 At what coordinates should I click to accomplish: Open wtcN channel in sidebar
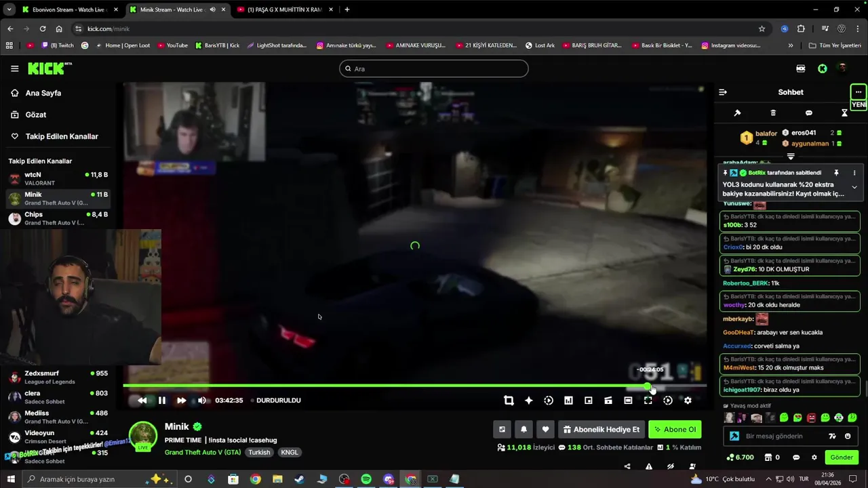[58, 179]
